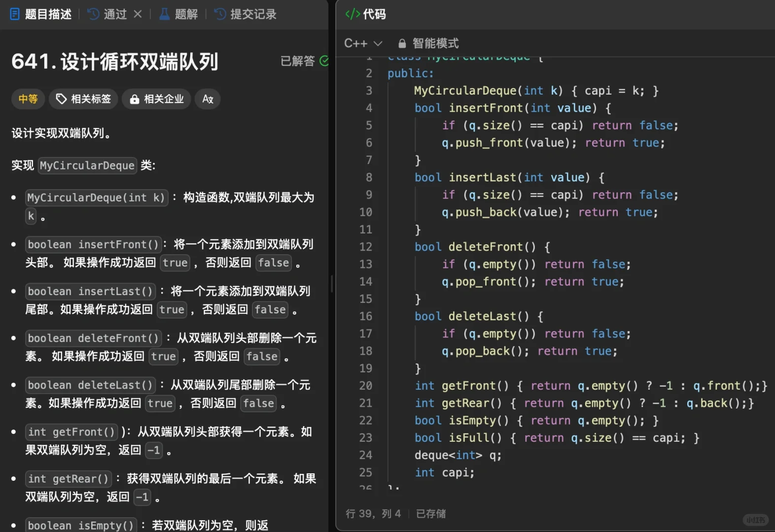Click the q.pop_front() statement
This screenshot has height=532, width=775.
pyautogui.click(x=488, y=282)
